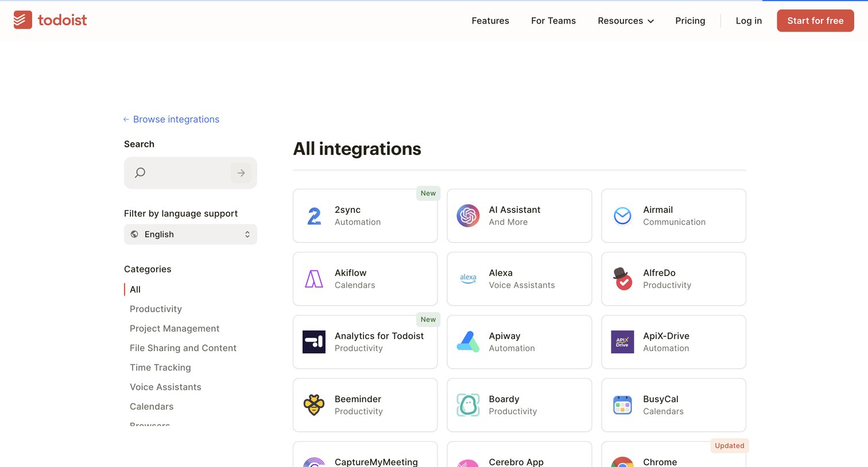This screenshot has height=467, width=868.
Task: Open the AlfreDo integration title
Action: tap(659, 273)
